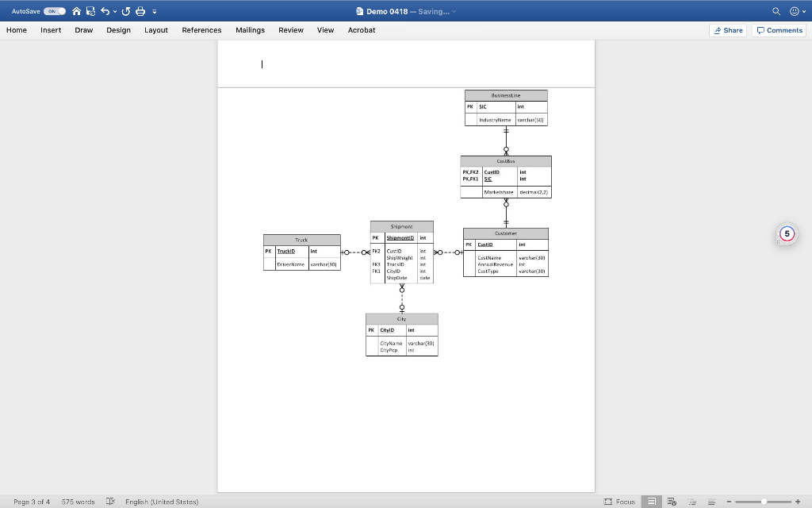The image size is (812, 508).
Task: Select Print Layout view in status bar
Action: 650,502
